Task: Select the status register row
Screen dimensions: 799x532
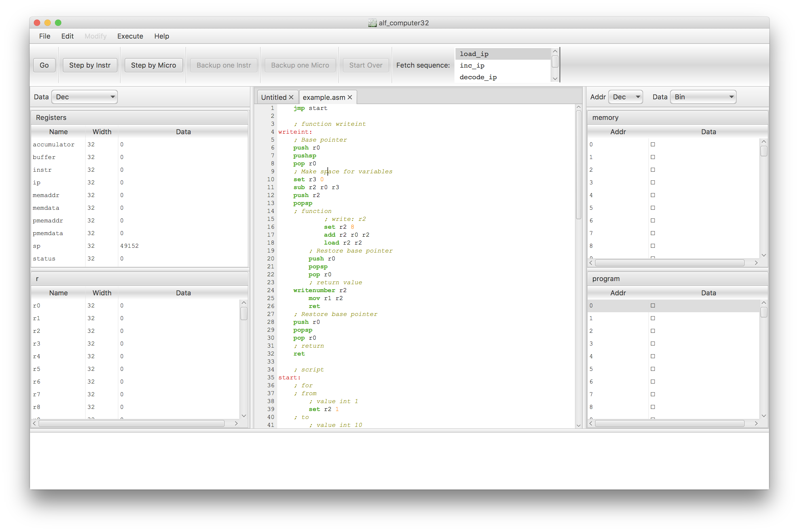Action: tap(140, 259)
